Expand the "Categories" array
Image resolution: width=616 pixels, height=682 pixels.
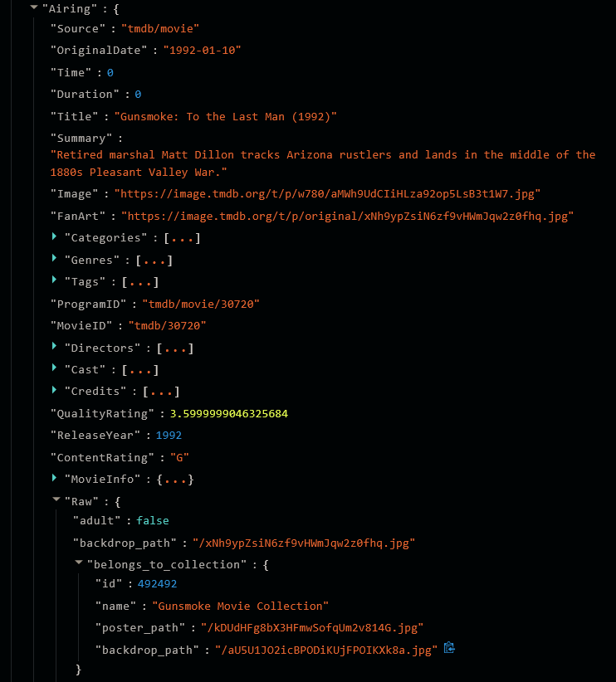tap(56, 237)
